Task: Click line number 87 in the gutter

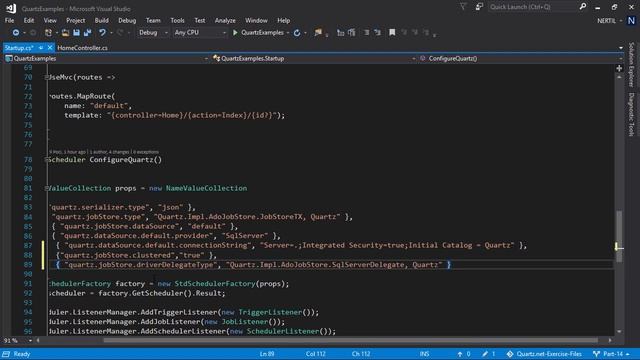Action: pos(28,245)
